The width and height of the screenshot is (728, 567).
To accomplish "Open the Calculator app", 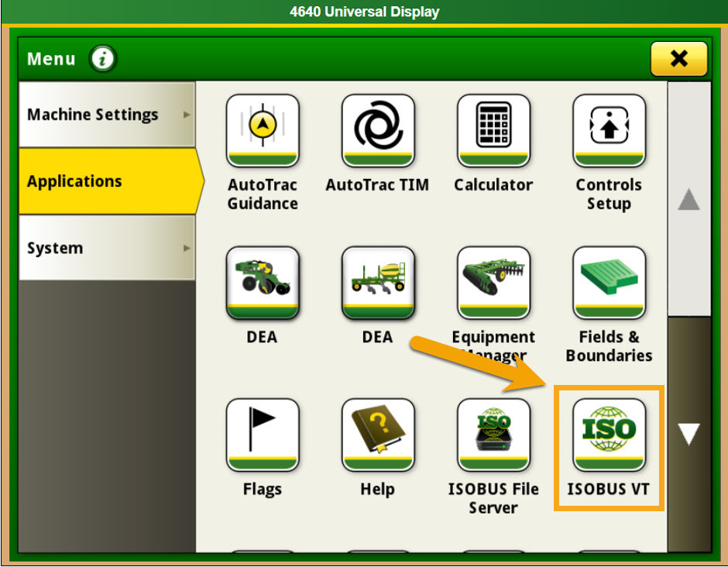I will (x=493, y=131).
